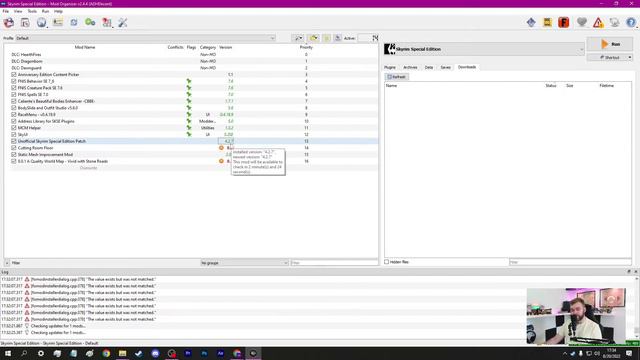Screen dimensions: 640x360
Task: Click the blue diamond toolbar icon
Action: point(531,22)
